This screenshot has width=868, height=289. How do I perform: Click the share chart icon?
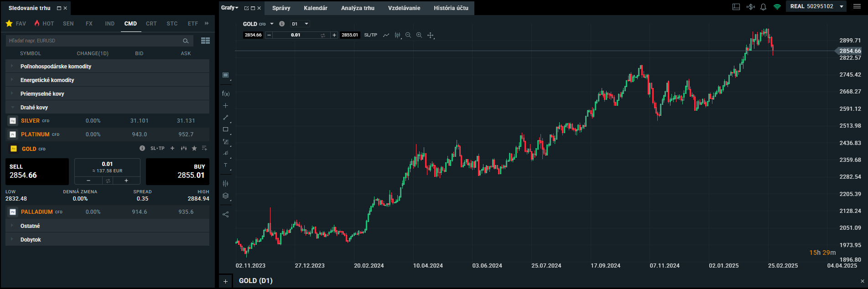coord(225,214)
